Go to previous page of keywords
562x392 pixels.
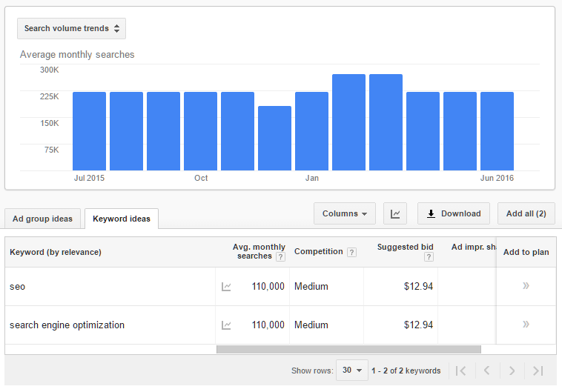pos(486,371)
